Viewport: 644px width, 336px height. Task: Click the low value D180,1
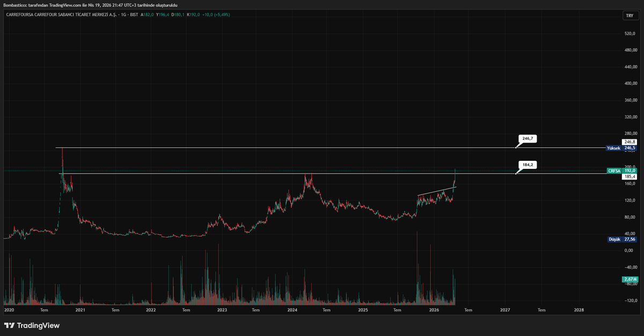[178, 14]
